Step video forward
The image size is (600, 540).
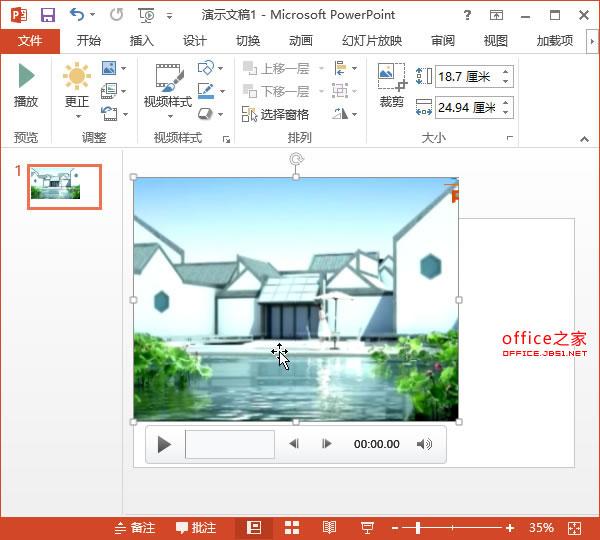326,444
